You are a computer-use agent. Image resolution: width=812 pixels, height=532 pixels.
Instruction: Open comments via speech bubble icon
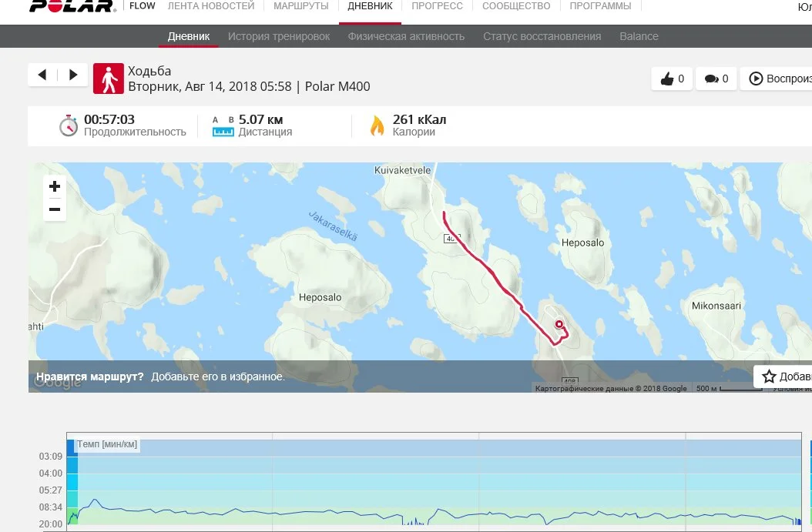[x=716, y=79]
